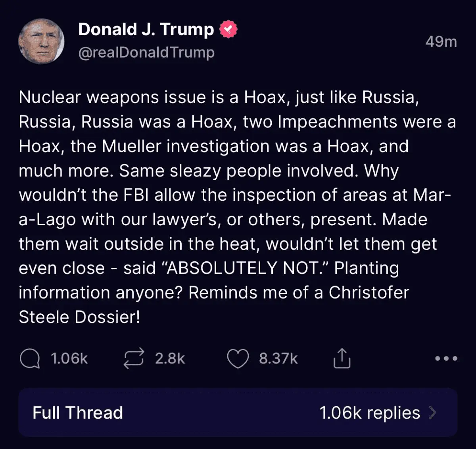Click the "Steele Dossier!" closing line
Screen dimensions: 476x449
[79, 317]
